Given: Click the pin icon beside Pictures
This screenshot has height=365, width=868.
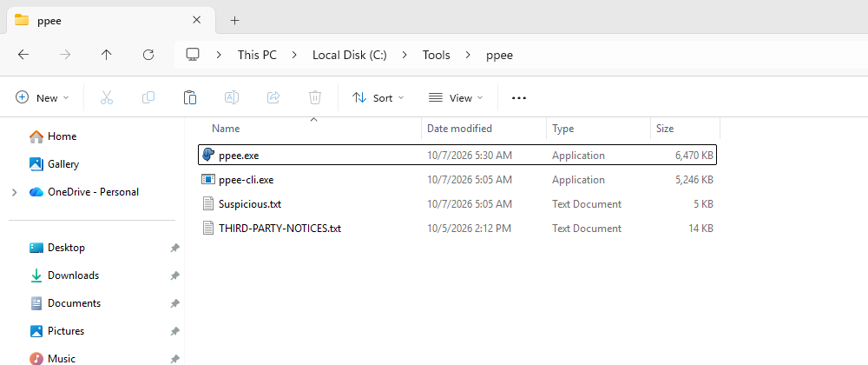Looking at the screenshot, I should click(175, 331).
